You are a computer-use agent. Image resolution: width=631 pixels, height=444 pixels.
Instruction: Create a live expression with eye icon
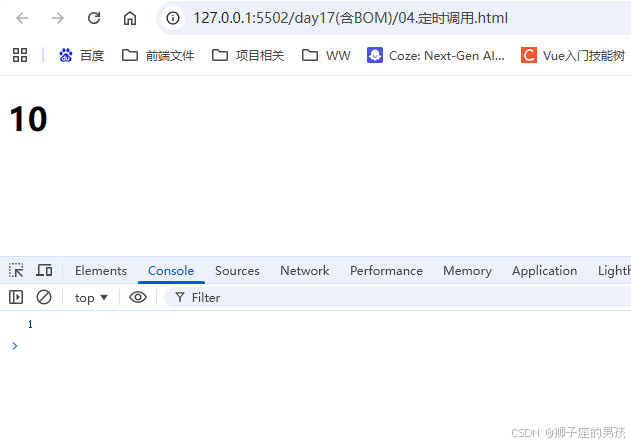pos(138,297)
